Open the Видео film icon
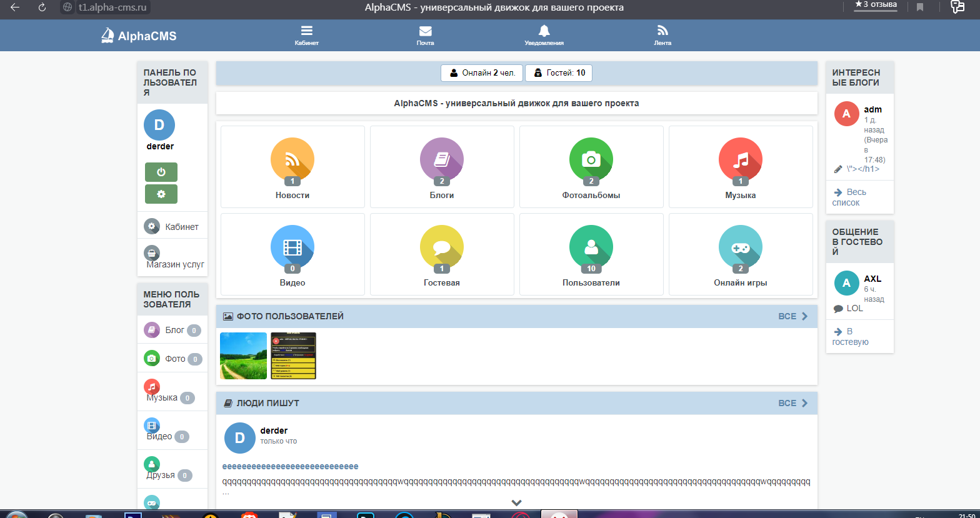 click(292, 247)
